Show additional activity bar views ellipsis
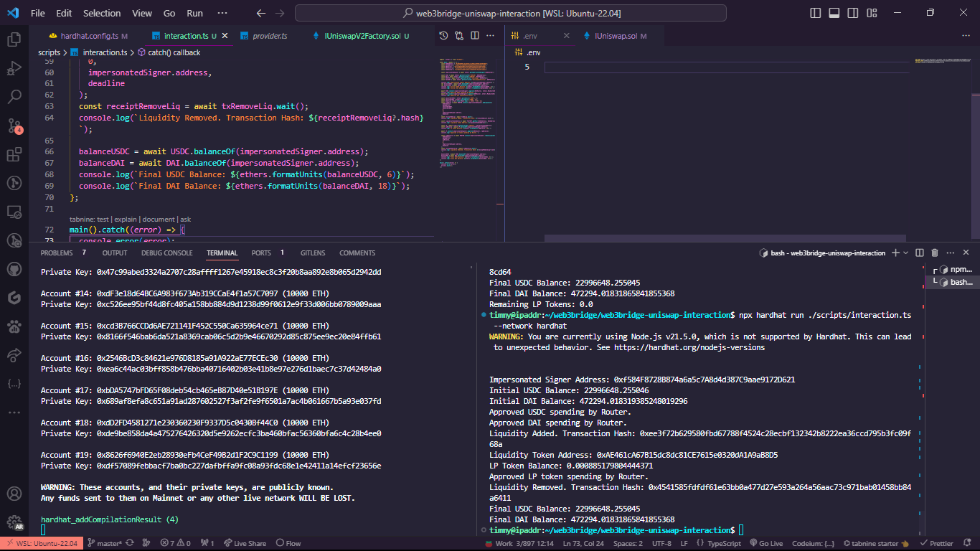 point(14,413)
